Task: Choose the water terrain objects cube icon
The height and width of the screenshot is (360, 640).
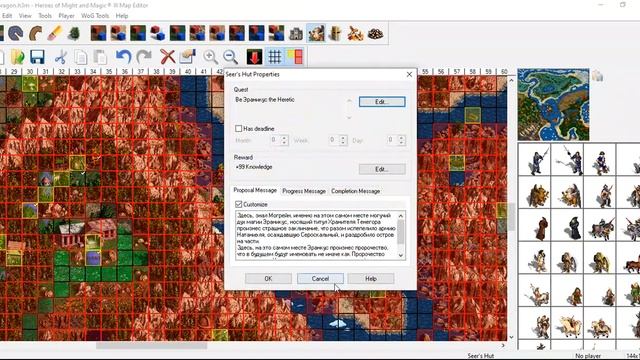Action: 257,33
